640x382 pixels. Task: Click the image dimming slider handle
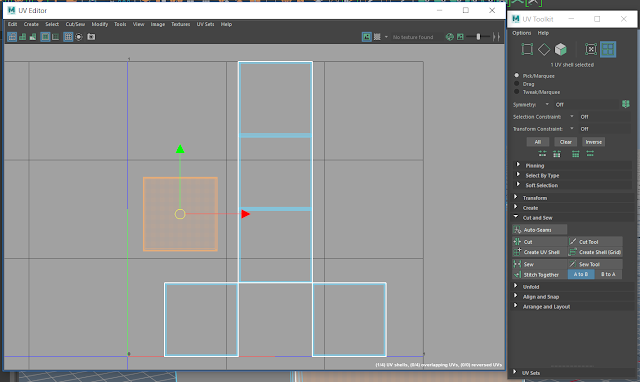[478, 37]
